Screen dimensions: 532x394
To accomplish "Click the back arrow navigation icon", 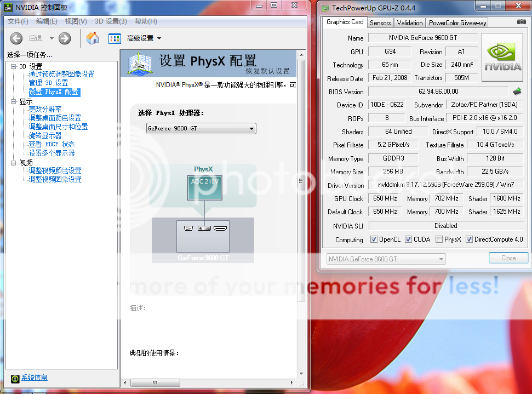I will 16,38.
